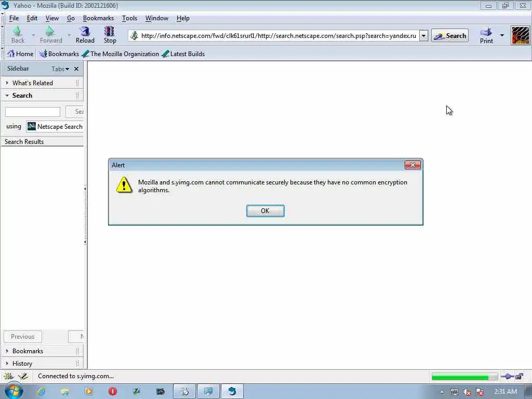
Task: Go to the Home bookmark
Action: (20, 54)
